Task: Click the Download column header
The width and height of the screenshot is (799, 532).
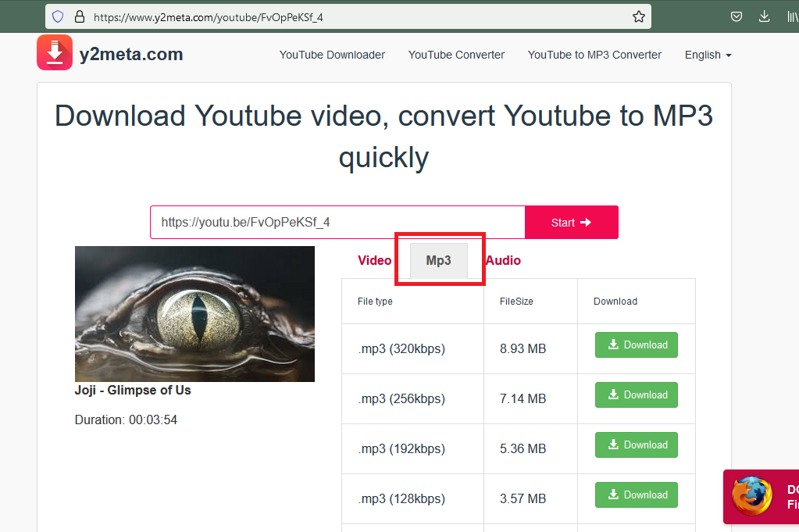Action: 615,302
